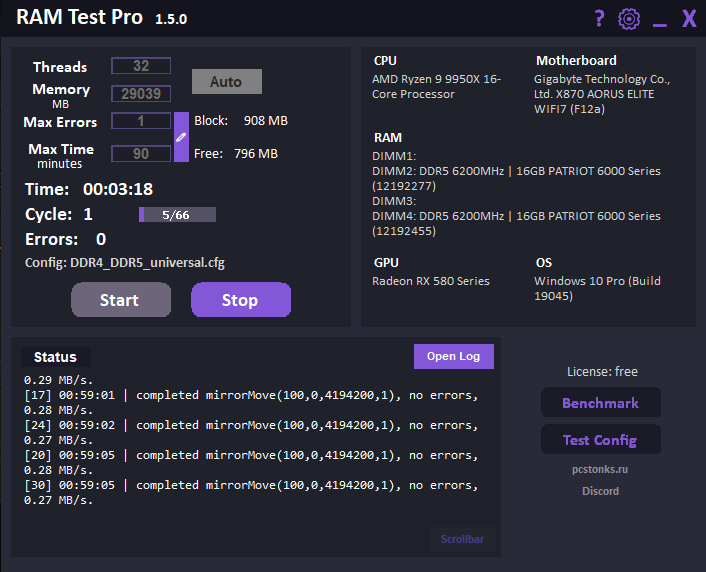Click the DIMM2 DDR5 6200MHz PATRIOT entry
The height and width of the screenshot is (572, 706).
point(516,178)
